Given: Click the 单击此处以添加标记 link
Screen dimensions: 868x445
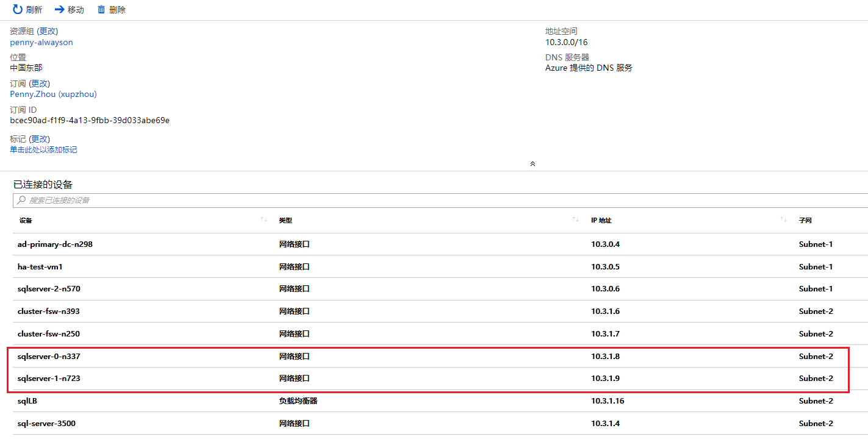Looking at the screenshot, I should click(43, 149).
